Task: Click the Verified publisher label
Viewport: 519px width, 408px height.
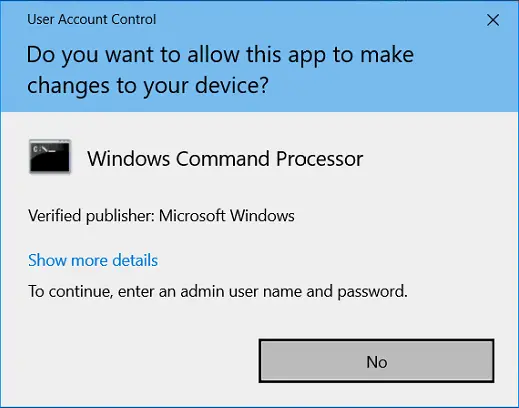Action: point(91,216)
